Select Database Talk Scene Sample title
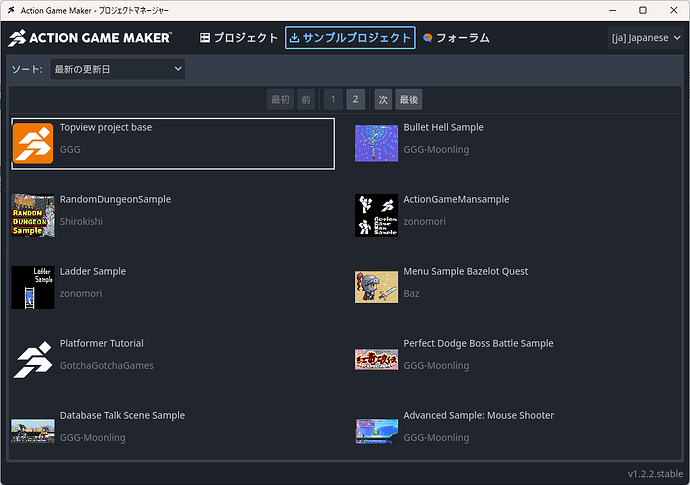 (122, 415)
